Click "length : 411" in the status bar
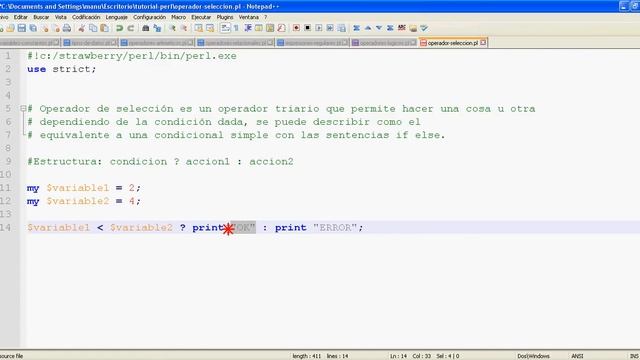The height and width of the screenshot is (360, 640). tap(307, 356)
